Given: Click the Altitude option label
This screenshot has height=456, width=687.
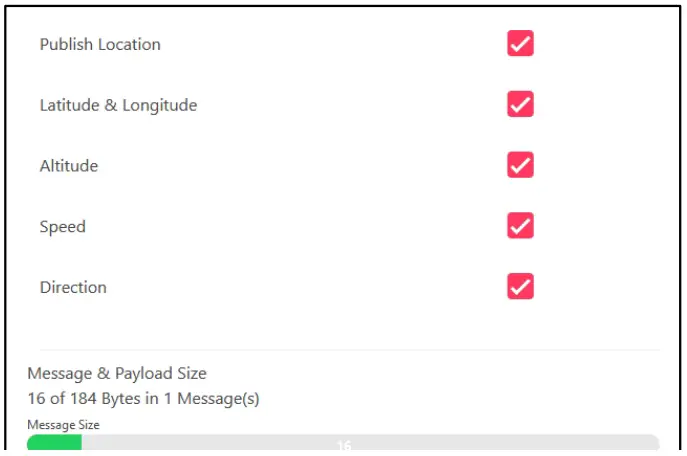Looking at the screenshot, I should coord(69,166).
